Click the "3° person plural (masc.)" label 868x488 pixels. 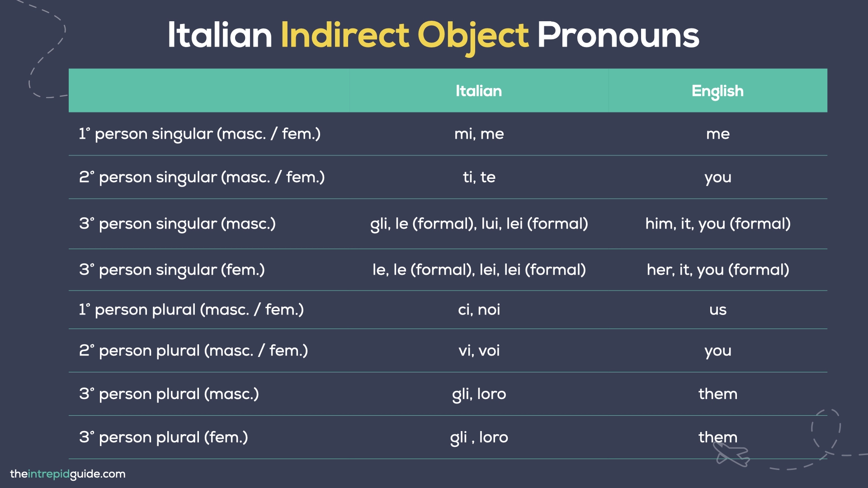point(169,394)
